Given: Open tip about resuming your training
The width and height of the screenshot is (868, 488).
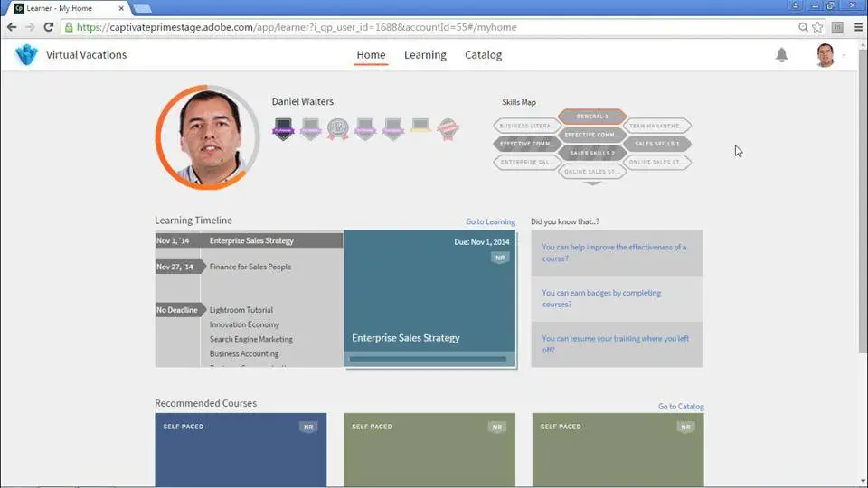Looking at the screenshot, I should 617,344.
